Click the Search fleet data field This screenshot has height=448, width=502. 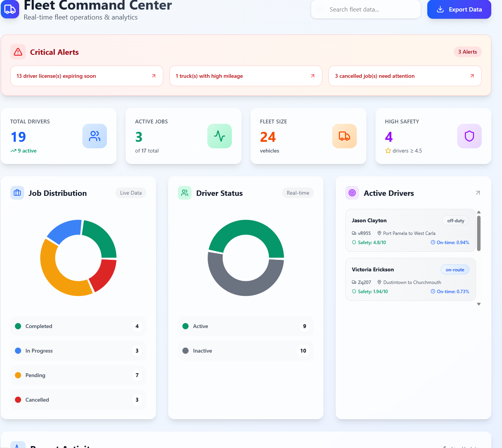pos(366,10)
